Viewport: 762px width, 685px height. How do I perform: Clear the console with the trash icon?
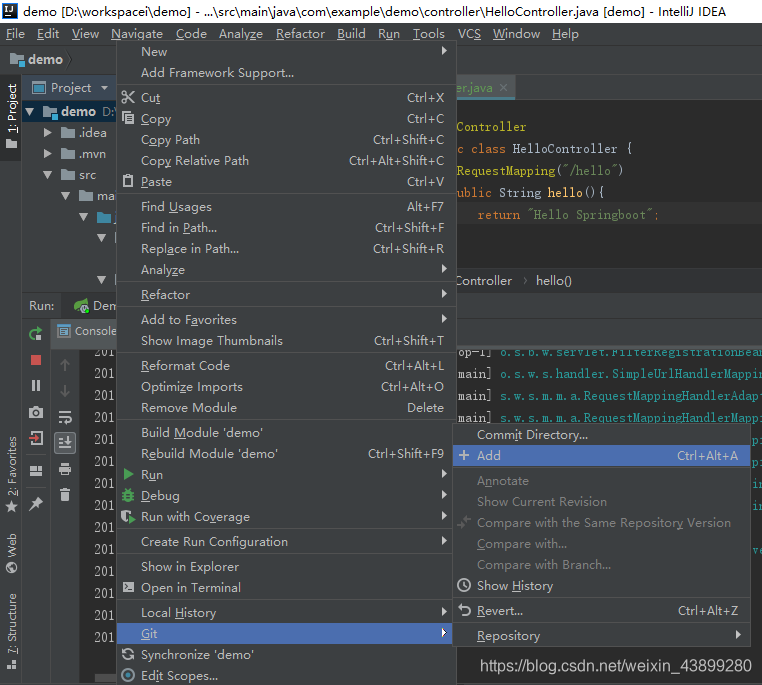[65, 495]
